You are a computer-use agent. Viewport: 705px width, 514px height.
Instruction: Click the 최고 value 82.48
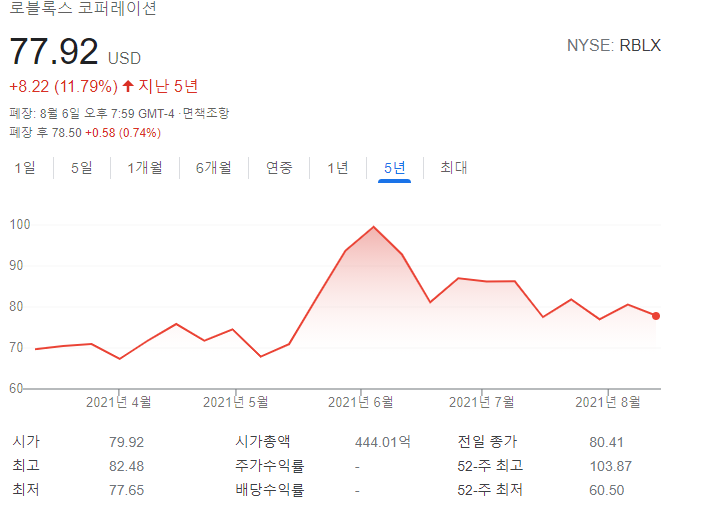[126, 466]
